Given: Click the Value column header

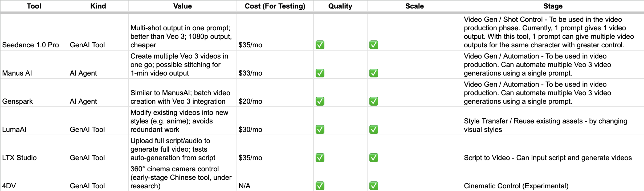Looking at the screenshot, I should tap(182, 6).
